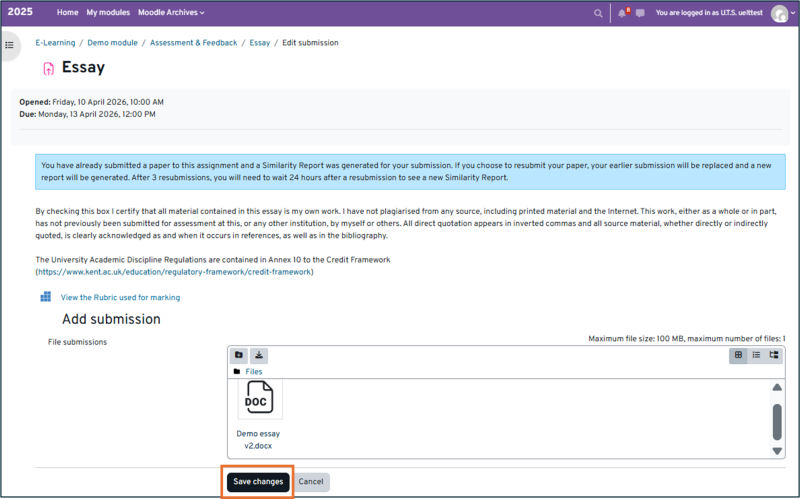Click the Save changes button
The width and height of the screenshot is (800, 499).
pos(258,482)
